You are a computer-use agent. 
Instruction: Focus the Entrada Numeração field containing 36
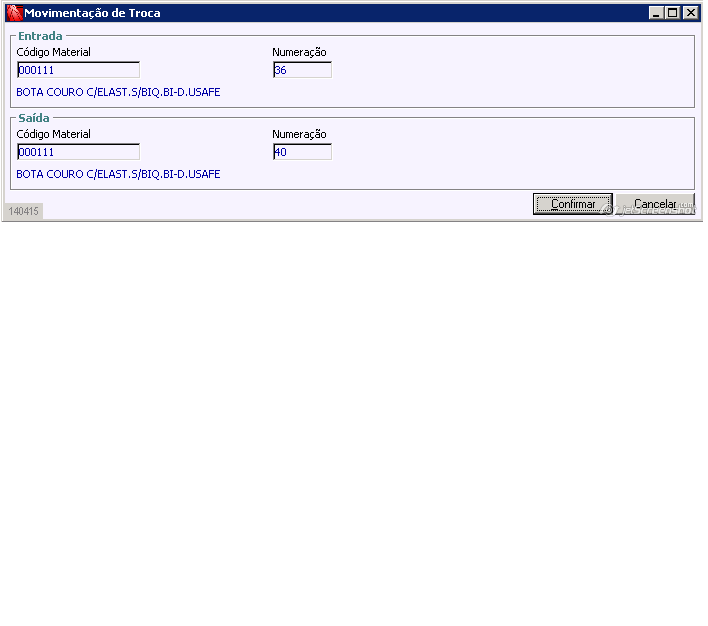[302, 70]
